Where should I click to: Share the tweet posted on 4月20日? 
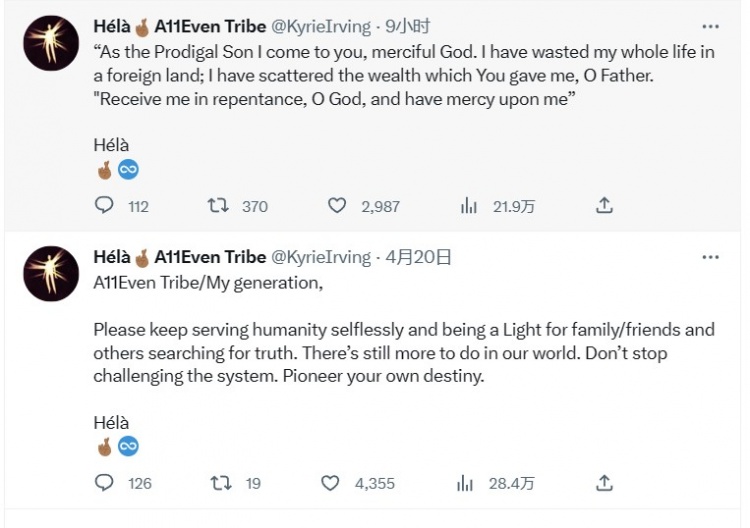pos(604,483)
